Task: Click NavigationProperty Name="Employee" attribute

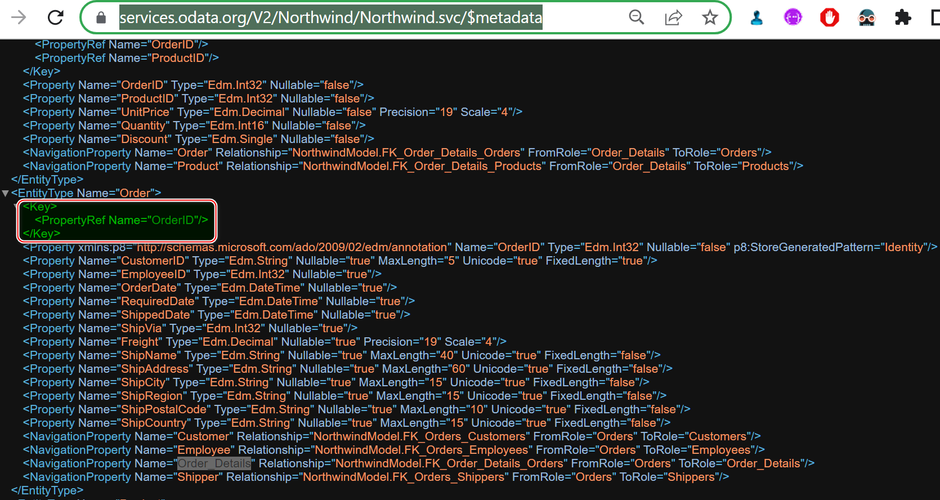Action: pos(185,450)
